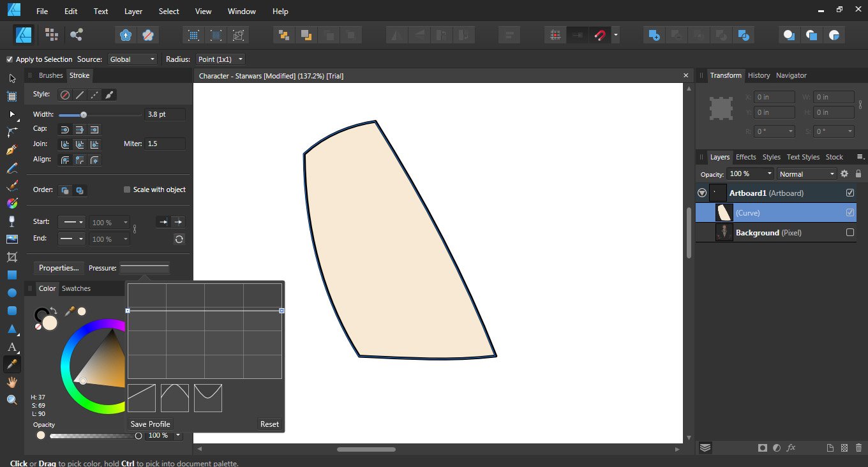Select the Zoom tool

[11, 399]
